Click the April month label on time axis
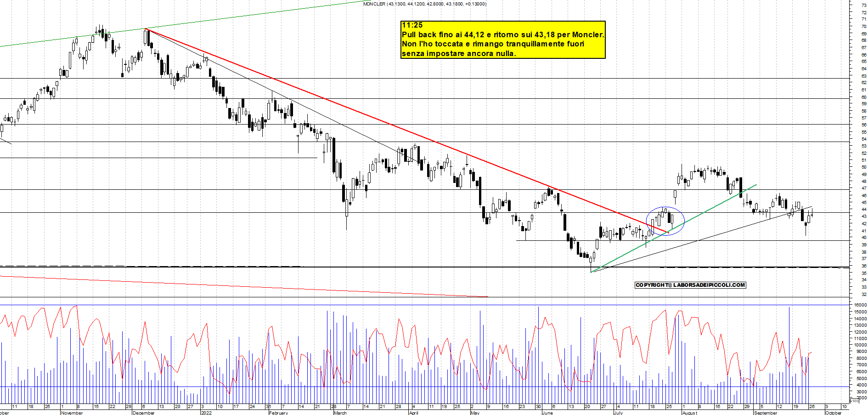The image size is (868, 415). click(x=413, y=413)
